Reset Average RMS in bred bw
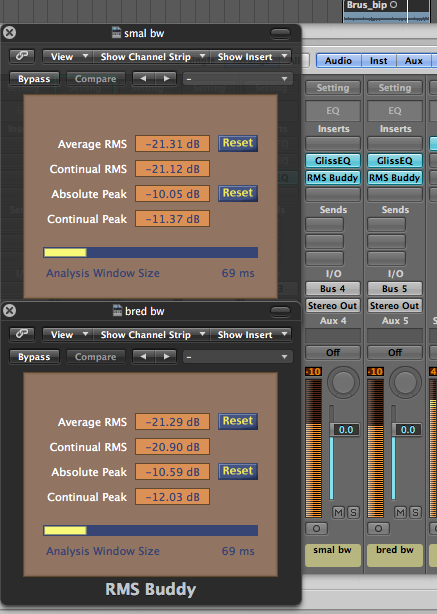Screen dimensions: 437x614 click(238, 421)
